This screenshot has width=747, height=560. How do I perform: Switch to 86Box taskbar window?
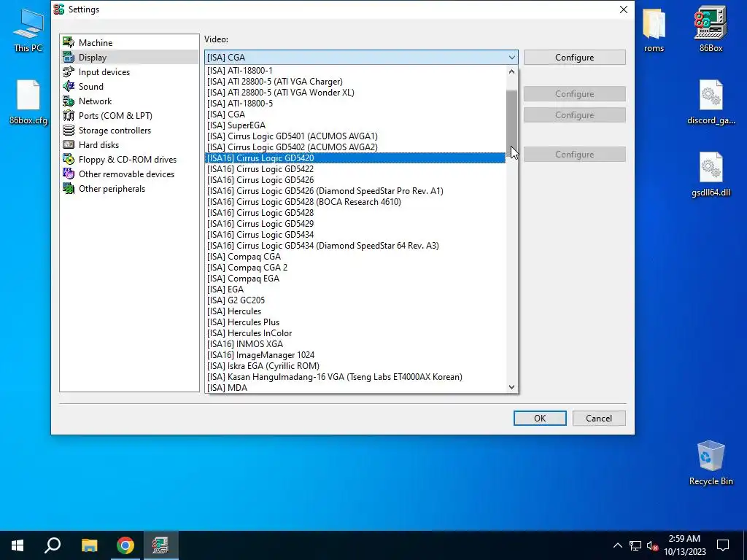161,545
